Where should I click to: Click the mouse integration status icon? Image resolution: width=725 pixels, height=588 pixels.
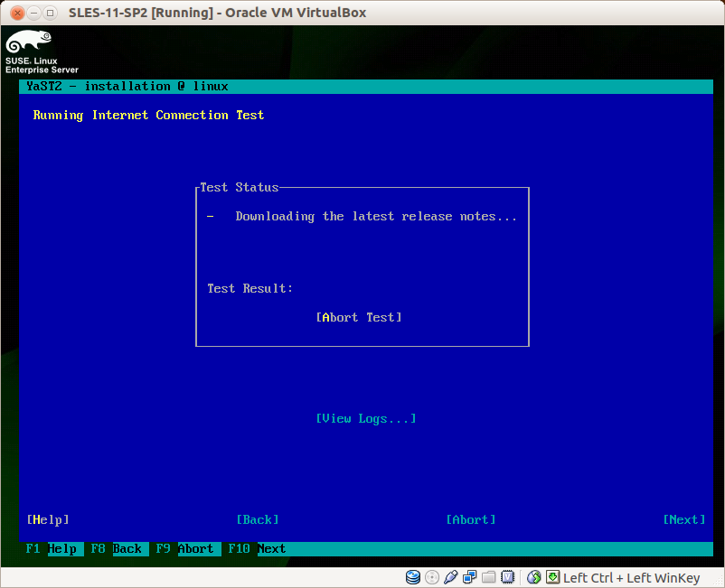click(x=533, y=577)
